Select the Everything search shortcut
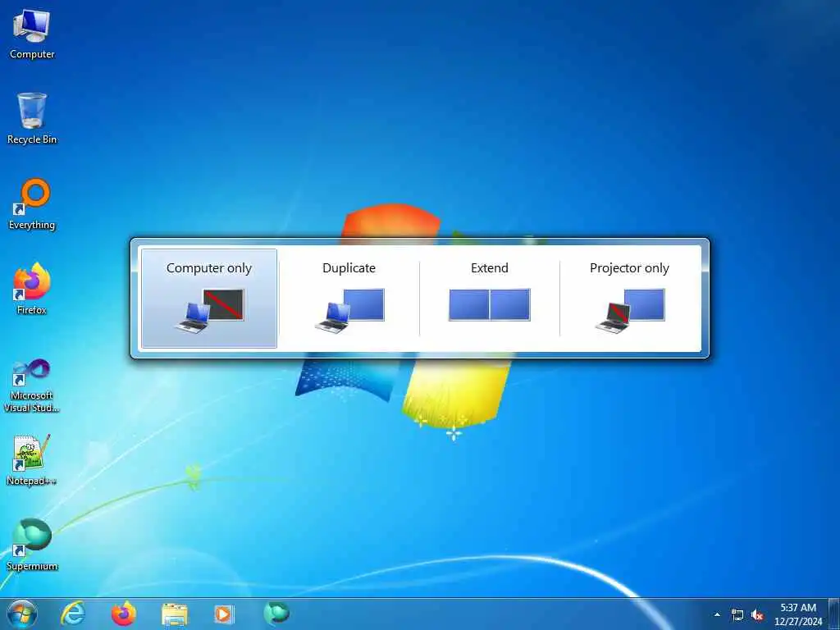840x630 pixels. [x=32, y=204]
